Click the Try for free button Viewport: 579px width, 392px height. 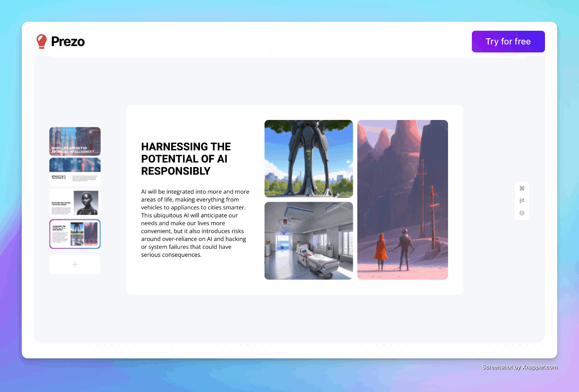coord(508,42)
